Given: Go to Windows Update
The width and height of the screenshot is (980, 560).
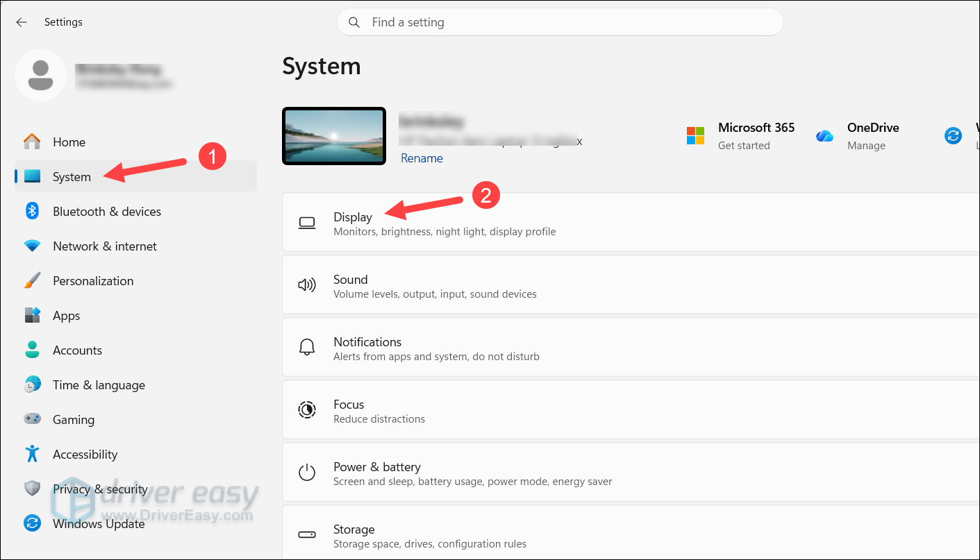Looking at the screenshot, I should [x=136, y=523].
